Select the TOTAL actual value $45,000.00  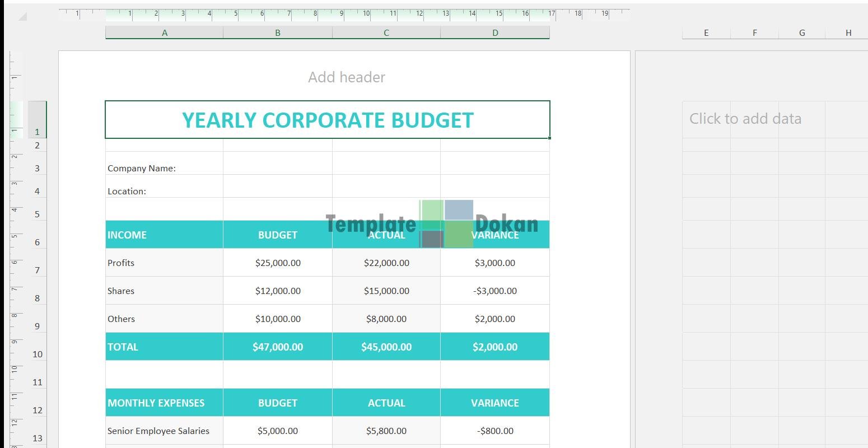(x=386, y=347)
